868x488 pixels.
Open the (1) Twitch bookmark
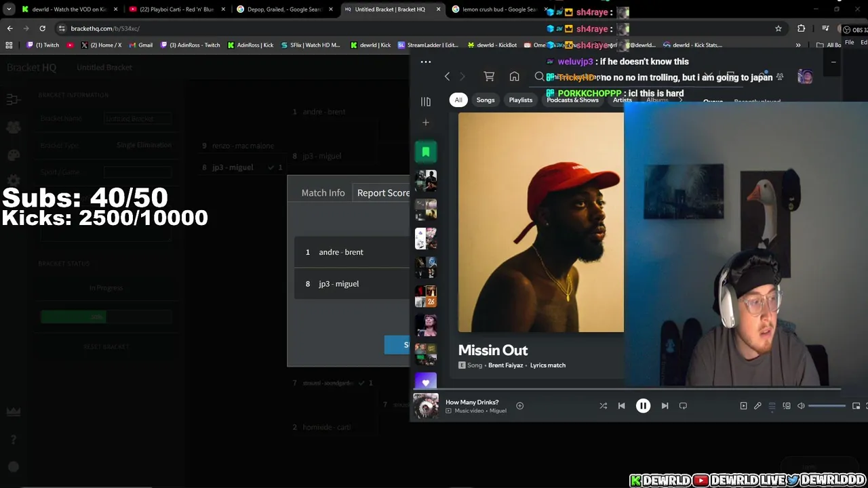43,45
